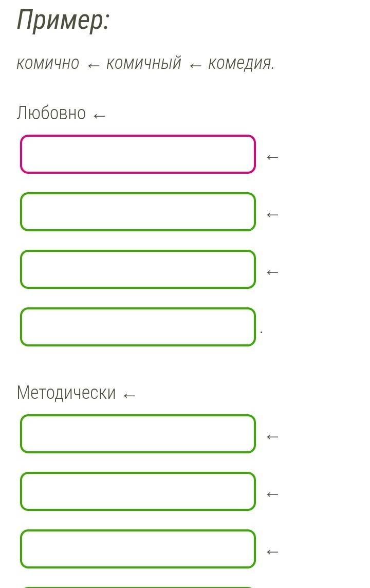Viewport: 370px width, 588px height.
Task: Click the arrow between комично and комичный
Action: [x=94, y=66]
